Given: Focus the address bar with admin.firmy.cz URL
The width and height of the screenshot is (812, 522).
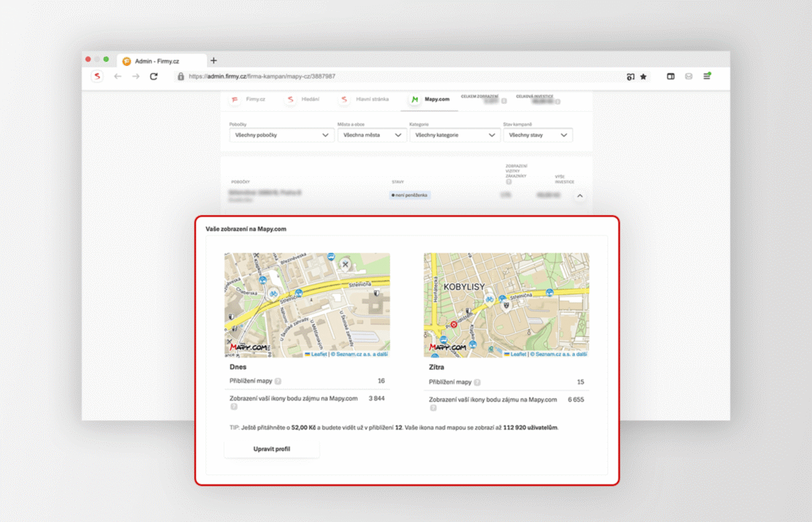Looking at the screenshot, I should pyautogui.click(x=399, y=76).
